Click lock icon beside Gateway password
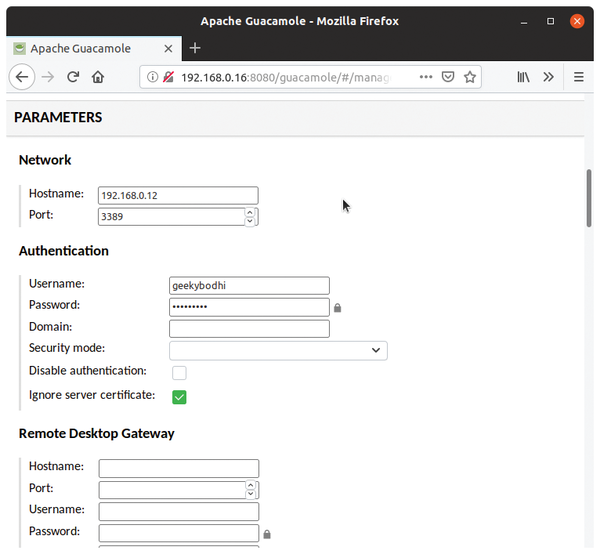This screenshot has height=554, width=600. pyautogui.click(x=267, y=534)
